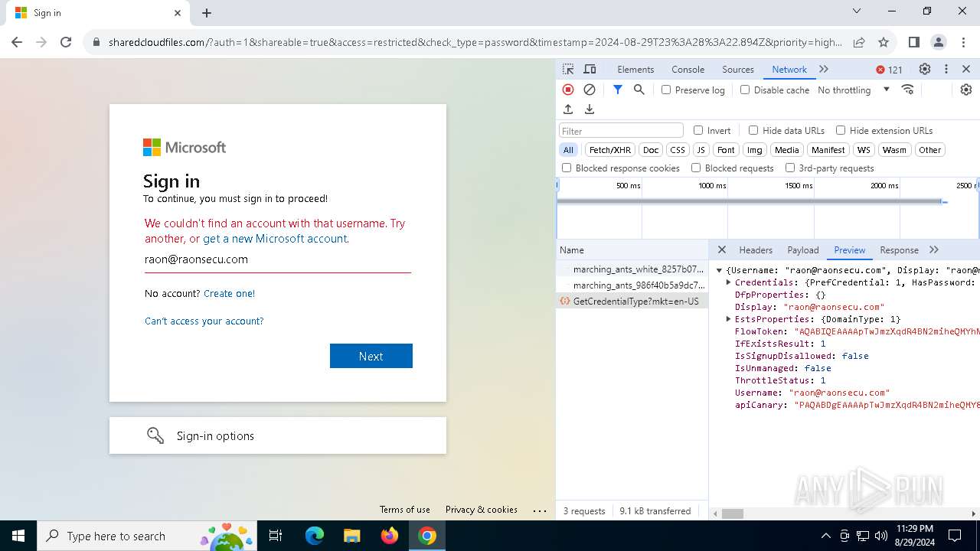This screenshot has height=551, width=980.
Task: Show hidden system tray icons
Action: coord(825,536)
